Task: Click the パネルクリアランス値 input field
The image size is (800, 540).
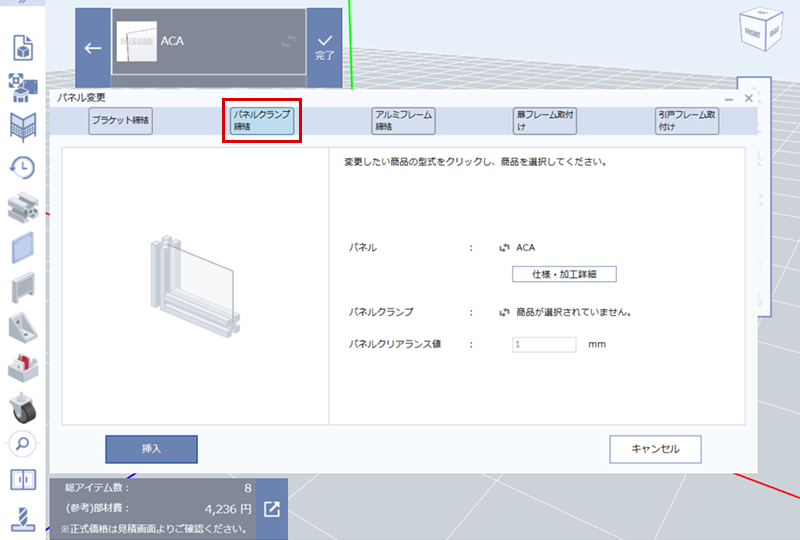Action: click(544, 344)
